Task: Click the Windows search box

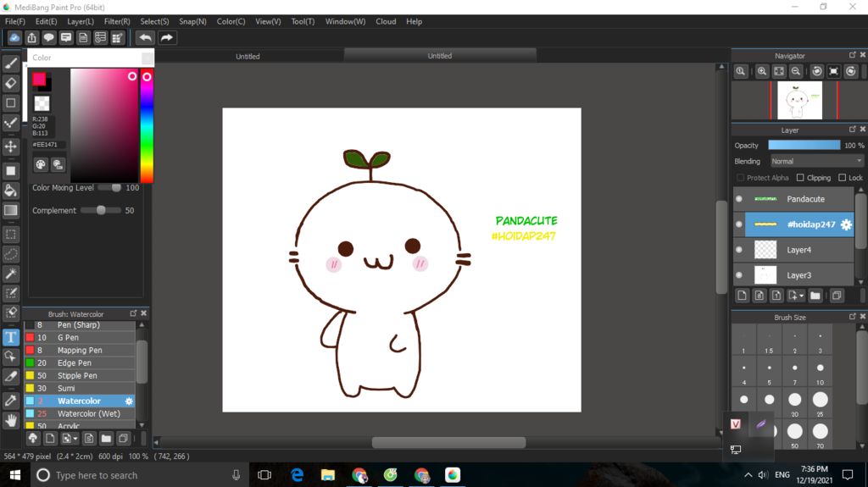Action: (140, 475)
